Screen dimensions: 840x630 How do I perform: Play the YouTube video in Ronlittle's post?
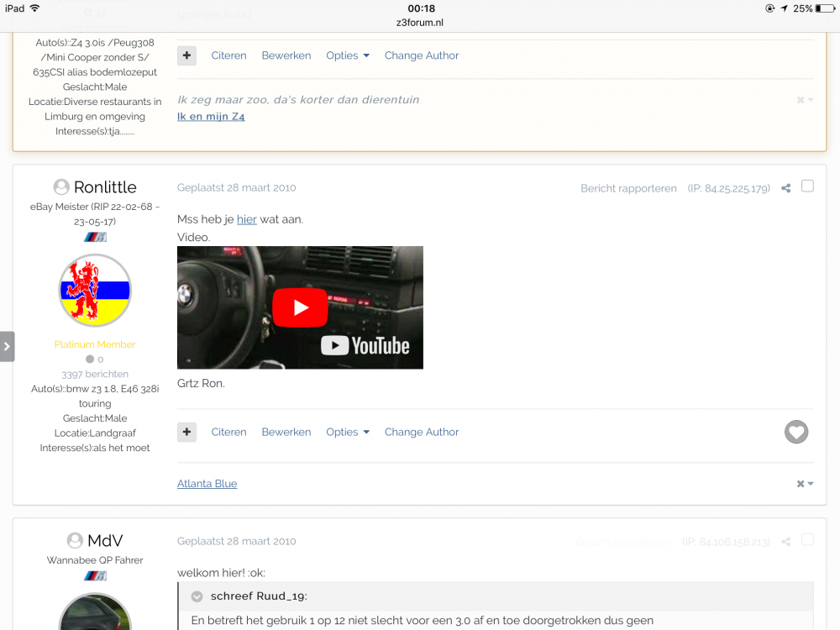[x=300, y=307]
